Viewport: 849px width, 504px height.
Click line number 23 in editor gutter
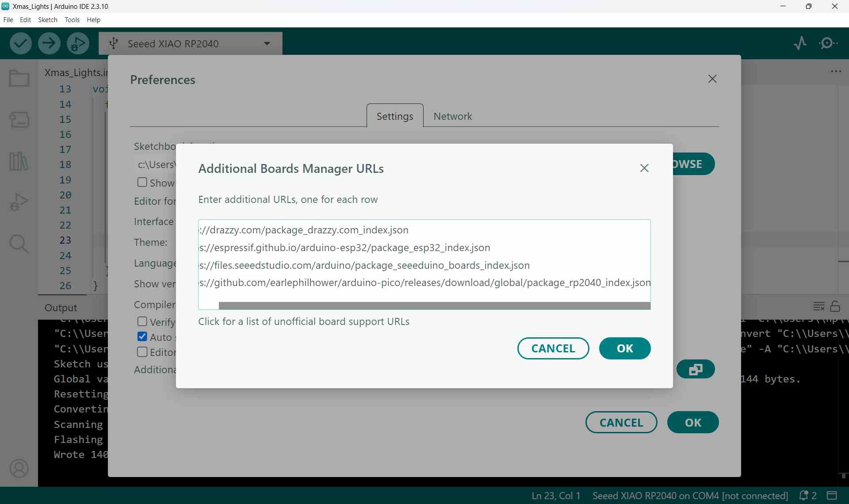pyautogui.click(x=65, y=240)
